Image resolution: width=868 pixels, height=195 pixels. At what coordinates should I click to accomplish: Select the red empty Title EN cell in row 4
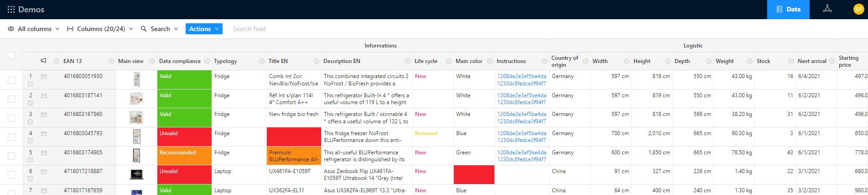coord(294,137)
